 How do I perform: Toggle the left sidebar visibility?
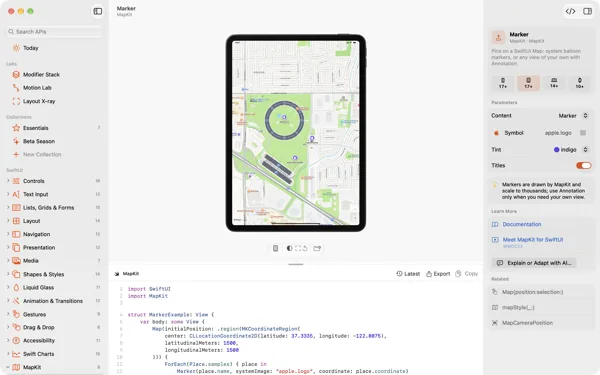(98, 11)
